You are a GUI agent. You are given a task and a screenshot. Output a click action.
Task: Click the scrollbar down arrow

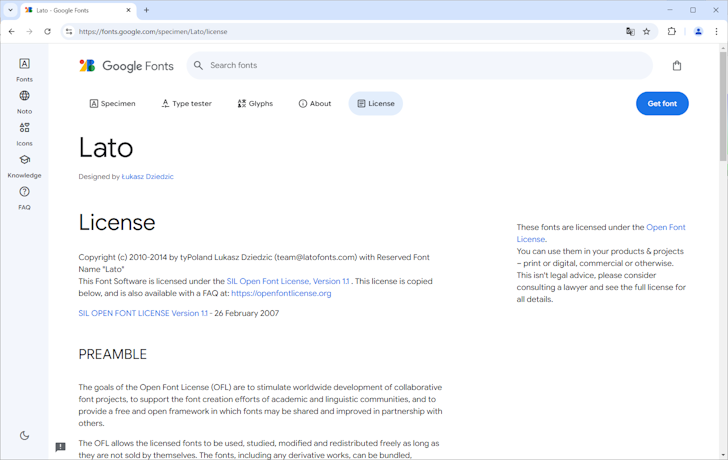tap(723, 455)
